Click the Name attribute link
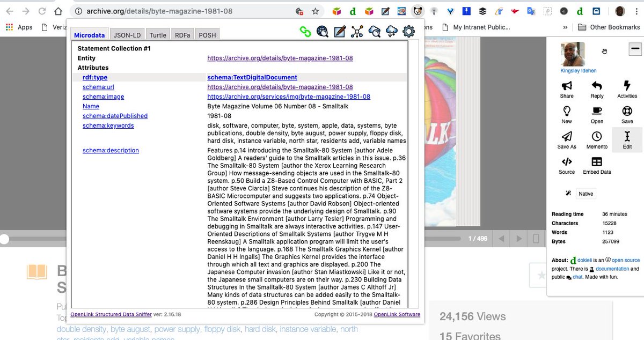The height and width of the screenshot is (340, 644). 91,106
